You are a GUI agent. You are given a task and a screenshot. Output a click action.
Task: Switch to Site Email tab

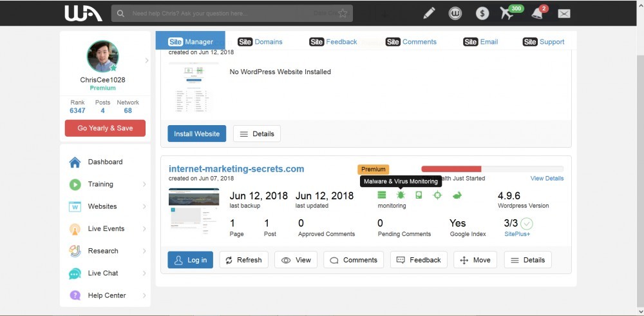pos(480,41)
